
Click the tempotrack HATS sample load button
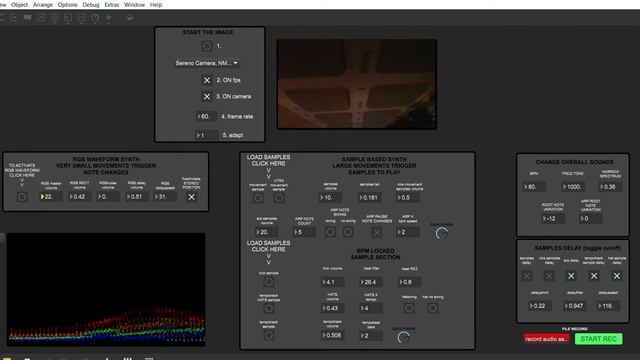pyautogui.click(x=269, y=309)
